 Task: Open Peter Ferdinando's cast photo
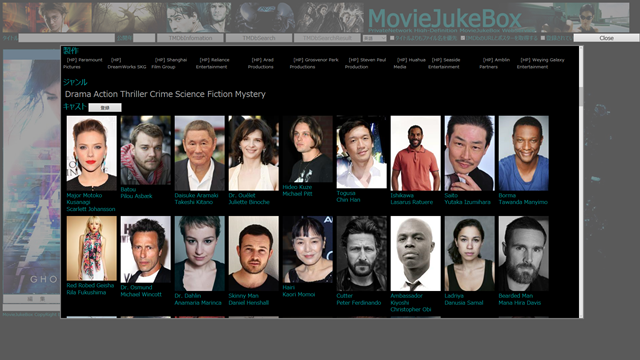coord(362,253)
